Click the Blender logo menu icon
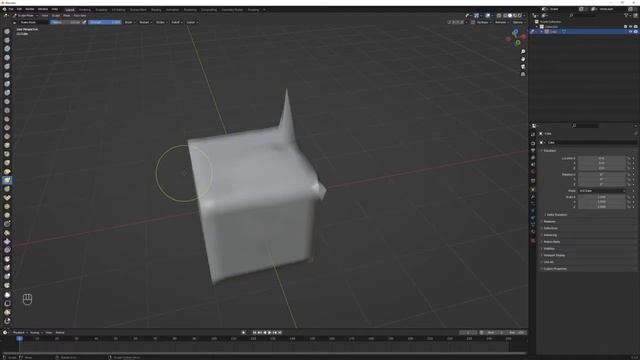Image resolution: width=640 pixels, height=360 pixels. click(4, 9)
